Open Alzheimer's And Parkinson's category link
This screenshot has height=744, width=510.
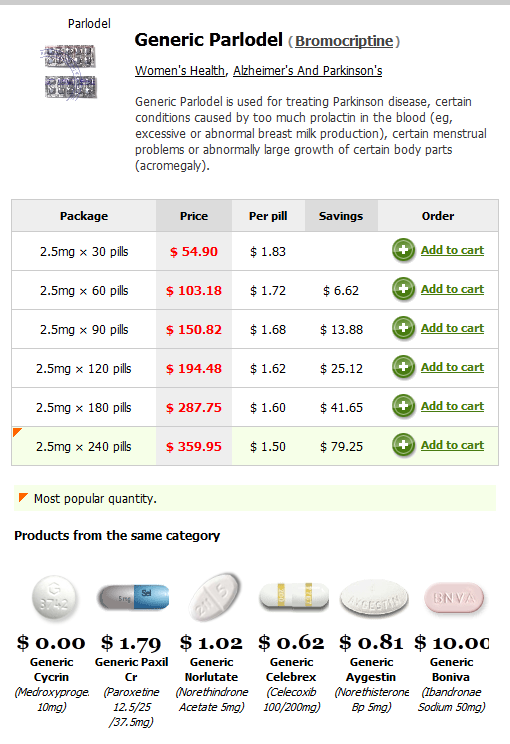click(x=307, y=71)
